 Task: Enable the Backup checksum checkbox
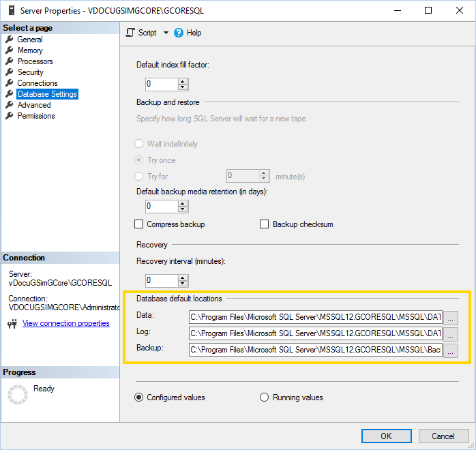click(x=265, y=224)
